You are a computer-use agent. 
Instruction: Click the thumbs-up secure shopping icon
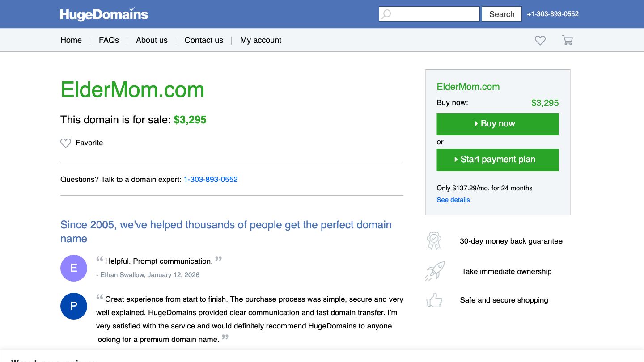click(434, 300)
